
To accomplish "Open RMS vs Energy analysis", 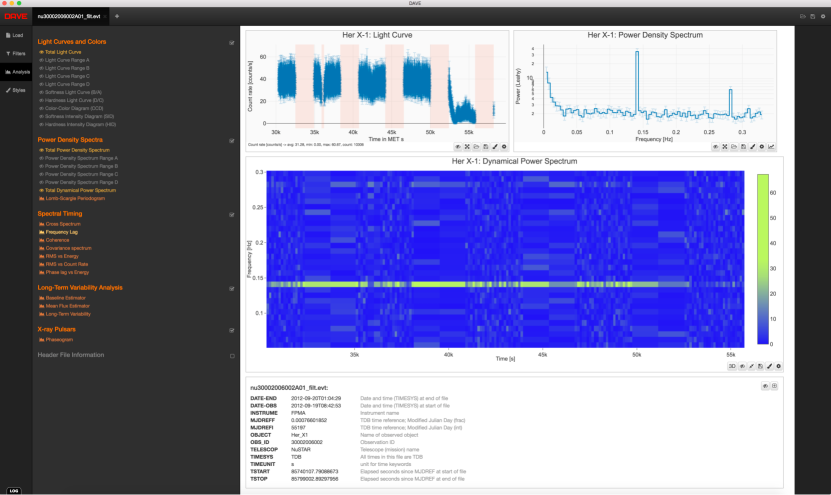I will (59, 256).
